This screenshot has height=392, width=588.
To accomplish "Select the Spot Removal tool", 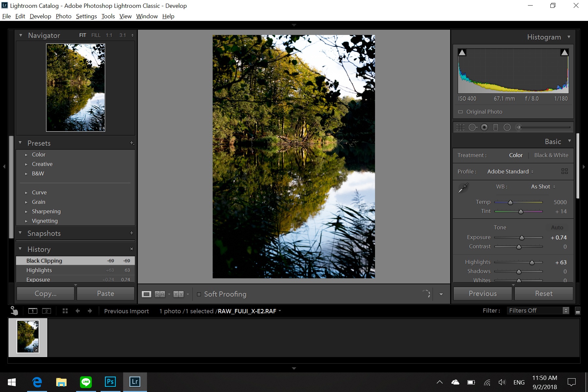I will 473,127.
